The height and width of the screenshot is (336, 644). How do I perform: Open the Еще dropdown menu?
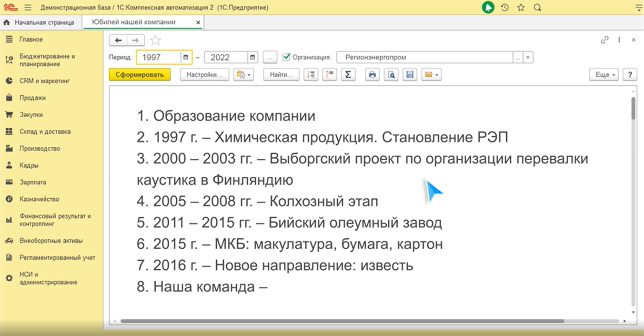(x=603, y=74)
